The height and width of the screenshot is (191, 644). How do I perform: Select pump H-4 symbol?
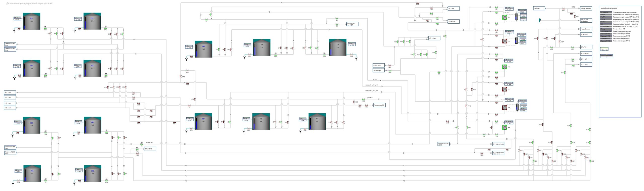(x=505, y=89)
